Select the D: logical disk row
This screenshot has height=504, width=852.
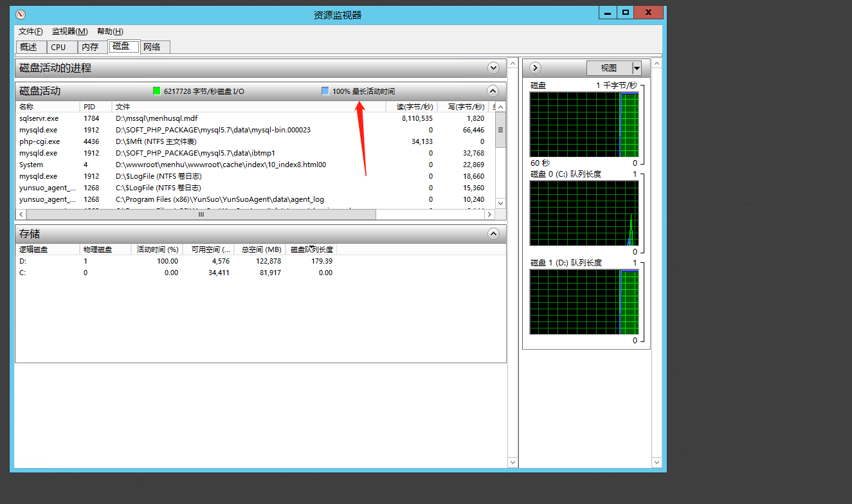23,261
